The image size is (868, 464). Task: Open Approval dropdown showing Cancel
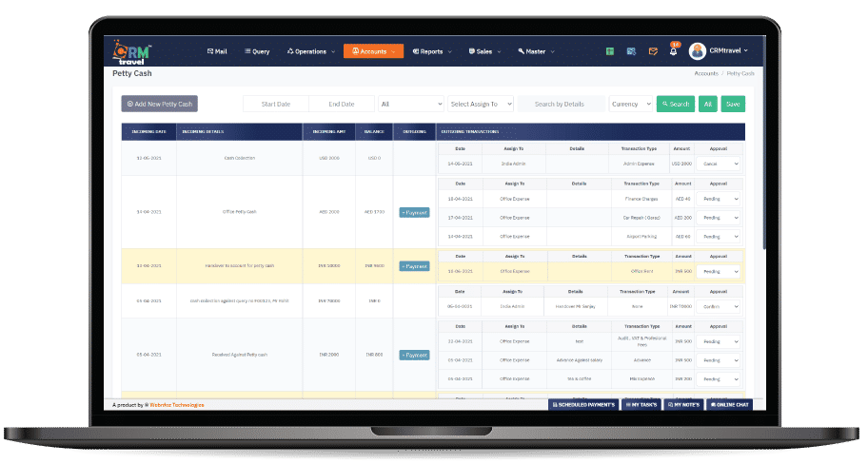click(x=718, y=164)
